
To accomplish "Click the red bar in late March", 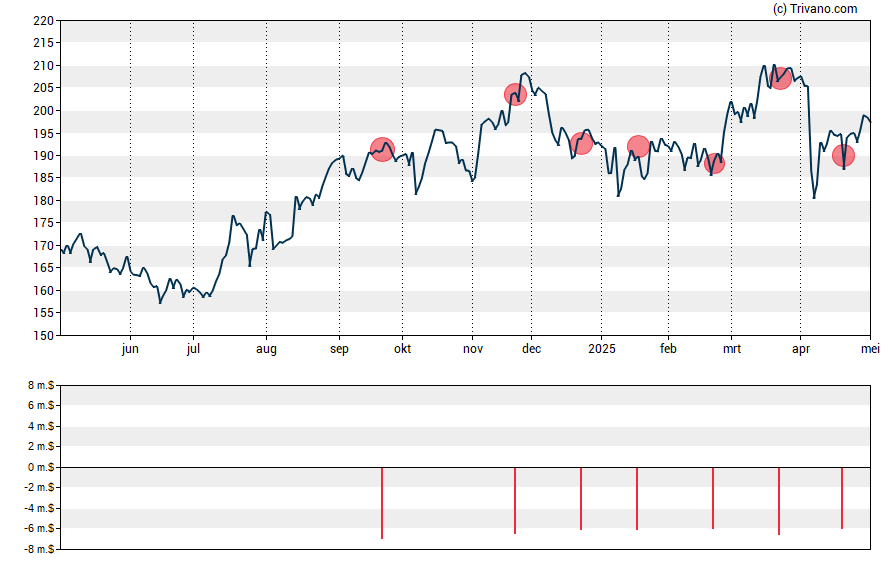I will [779, 501].
